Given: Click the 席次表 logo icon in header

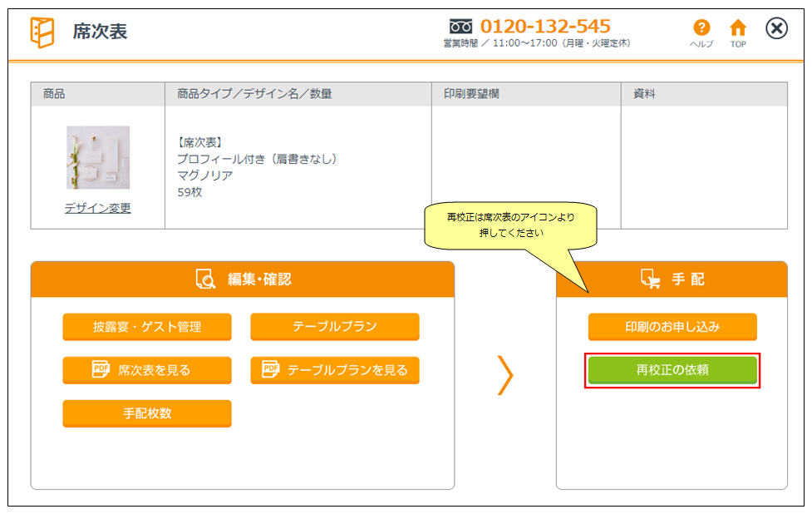Looking at the screenshot, I should point(42,32).
